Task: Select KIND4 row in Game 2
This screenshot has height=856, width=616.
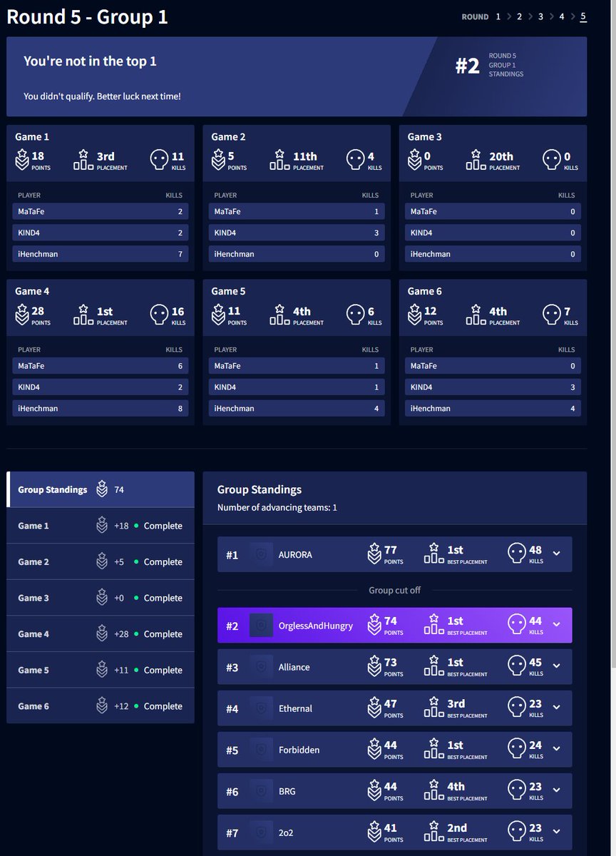Action: pyautogui.click(x=297, y=233)
